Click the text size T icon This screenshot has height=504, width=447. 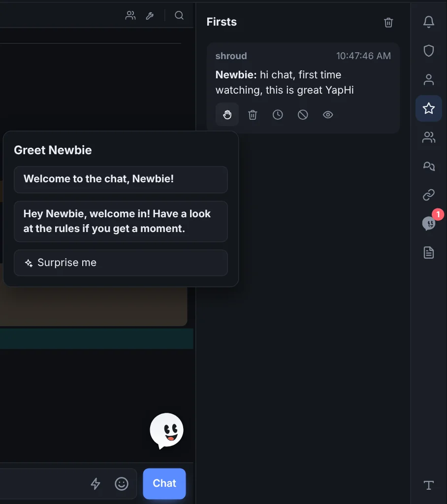429,485
